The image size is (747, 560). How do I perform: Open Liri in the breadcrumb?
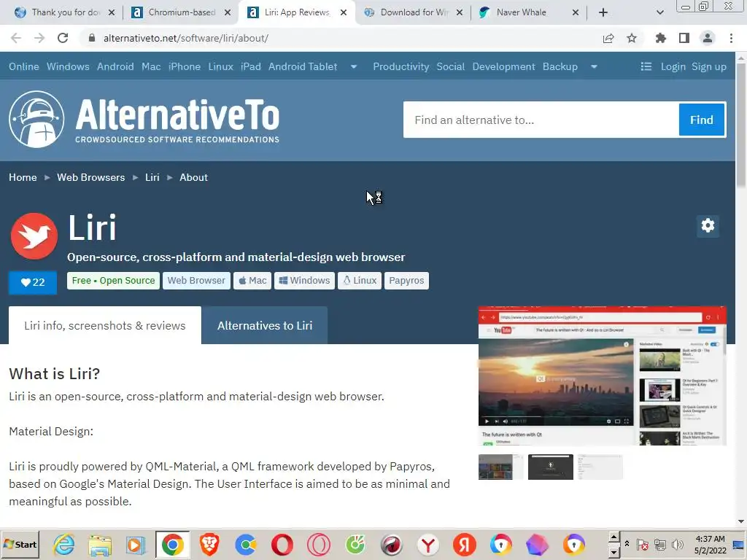(x=152, y=177)
